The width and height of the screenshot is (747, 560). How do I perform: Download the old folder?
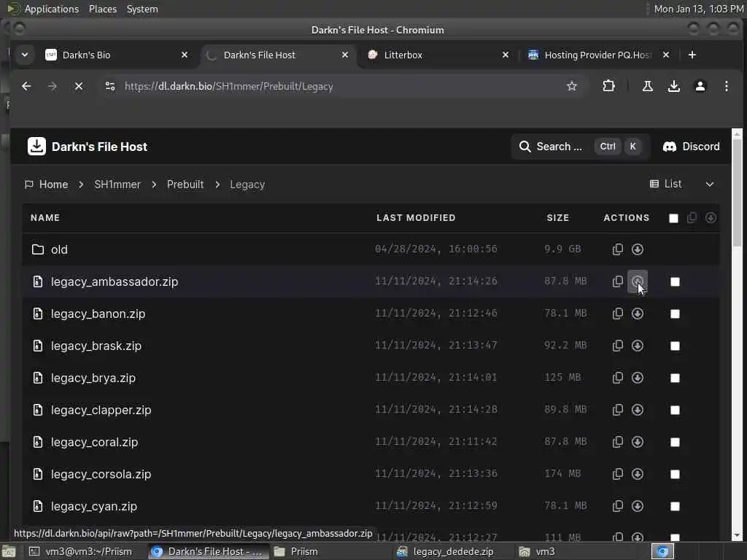pyautogui.click(x=638, y=249)
